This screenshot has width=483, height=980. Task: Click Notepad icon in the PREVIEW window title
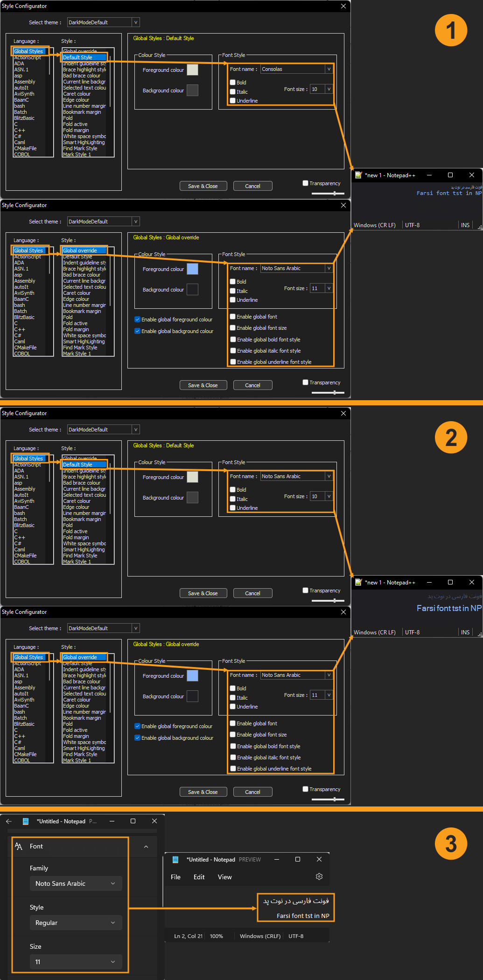click(x=175, y=859)
